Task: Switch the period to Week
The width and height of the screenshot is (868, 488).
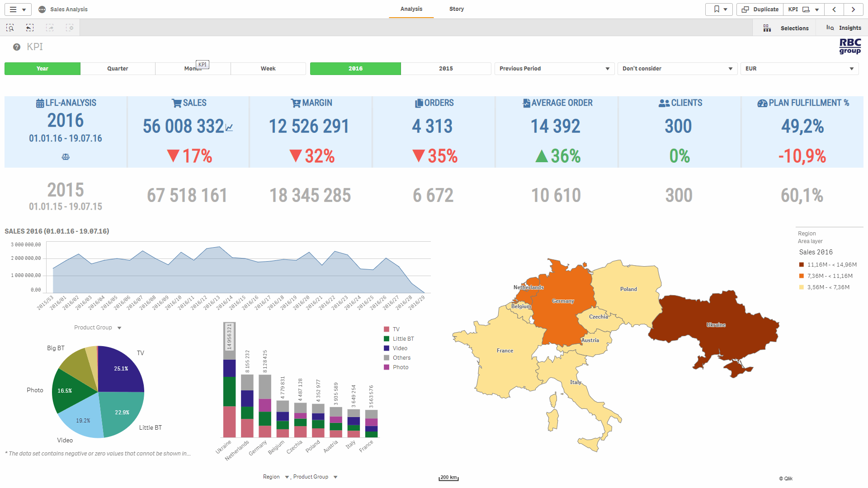Action: tap(268, 69)
